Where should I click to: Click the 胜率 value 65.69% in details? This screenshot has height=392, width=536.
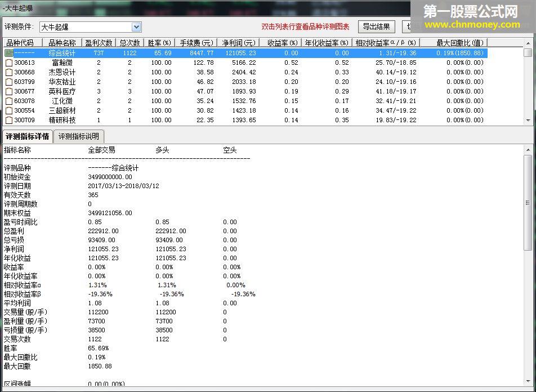click(99, 348)
